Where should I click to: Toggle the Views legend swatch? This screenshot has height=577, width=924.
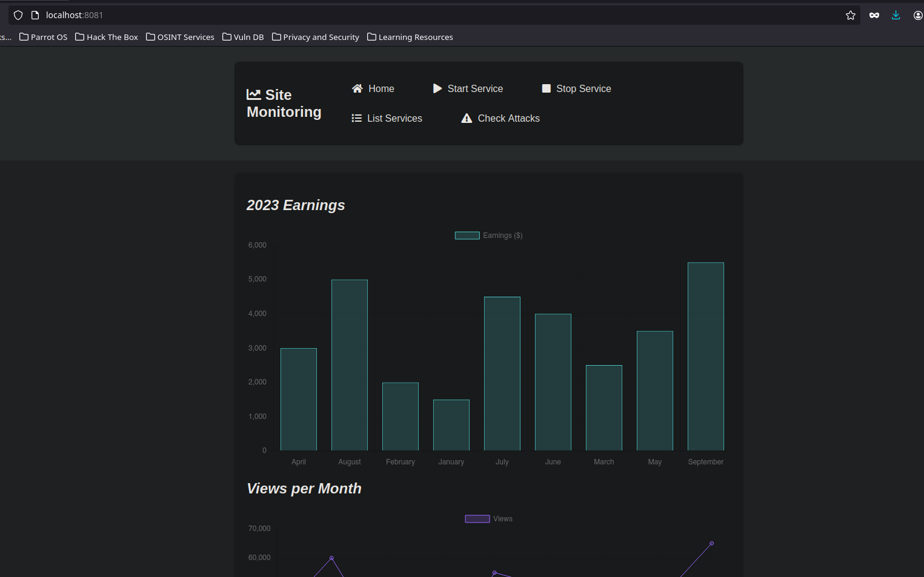click(477, 519)
